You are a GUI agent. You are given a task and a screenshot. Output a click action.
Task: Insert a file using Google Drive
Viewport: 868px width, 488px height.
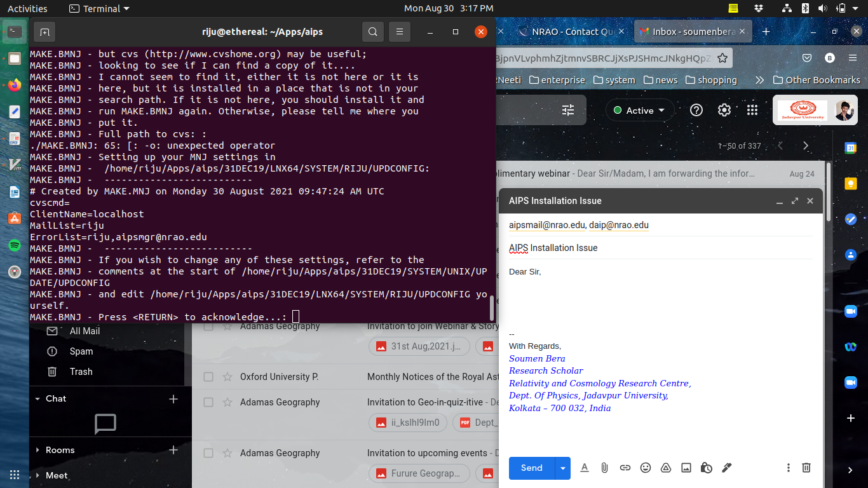point(666,468)
